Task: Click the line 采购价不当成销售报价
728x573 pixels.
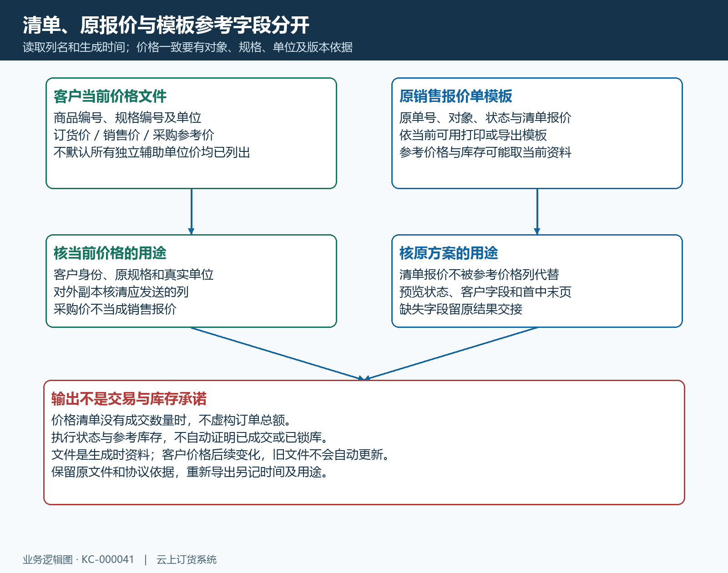Action: pos(115,309)
